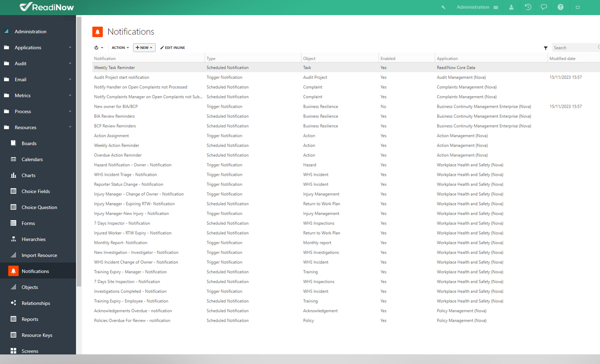
Task: Click the refresh icon in toolbar
Action: [96, 48]
